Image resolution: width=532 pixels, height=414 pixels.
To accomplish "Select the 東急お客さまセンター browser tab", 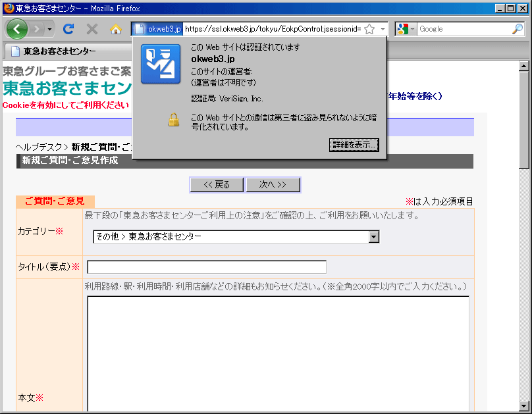I will click(59, 51).
